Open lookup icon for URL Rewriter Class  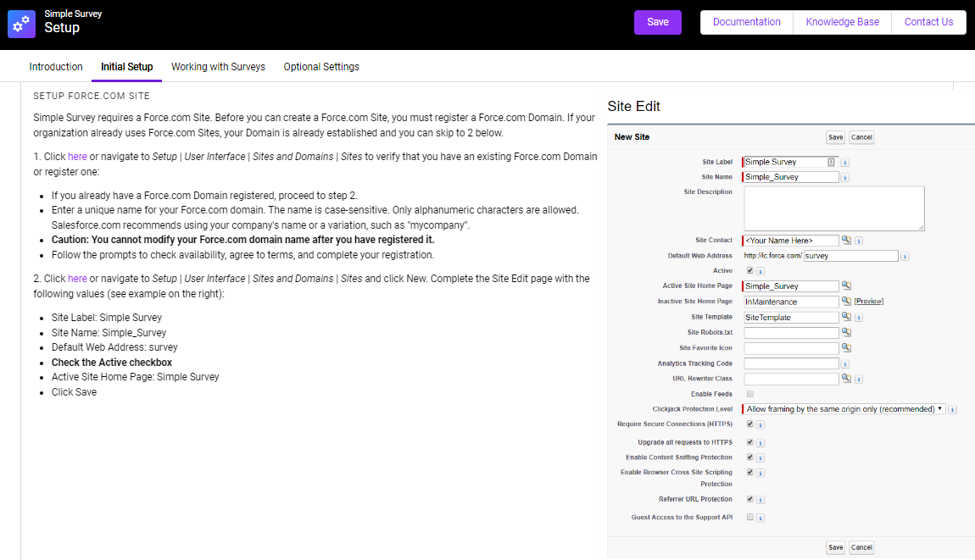click(x=846, y=378)
